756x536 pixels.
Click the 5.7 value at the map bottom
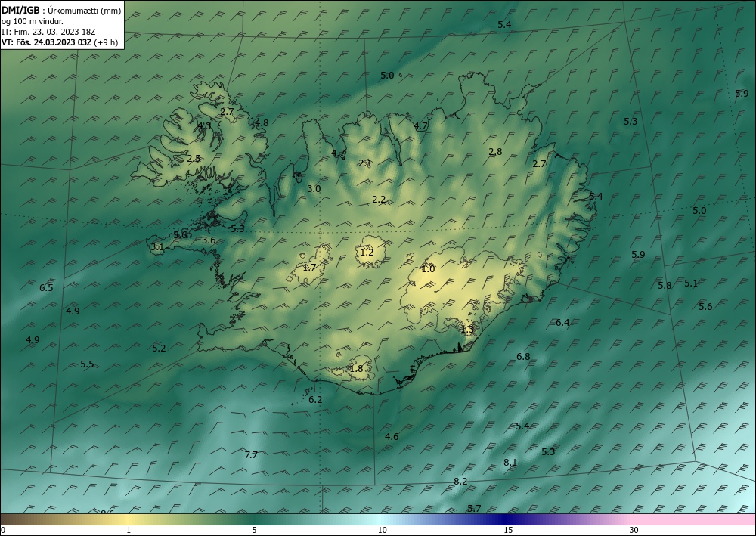pos(475,509)
